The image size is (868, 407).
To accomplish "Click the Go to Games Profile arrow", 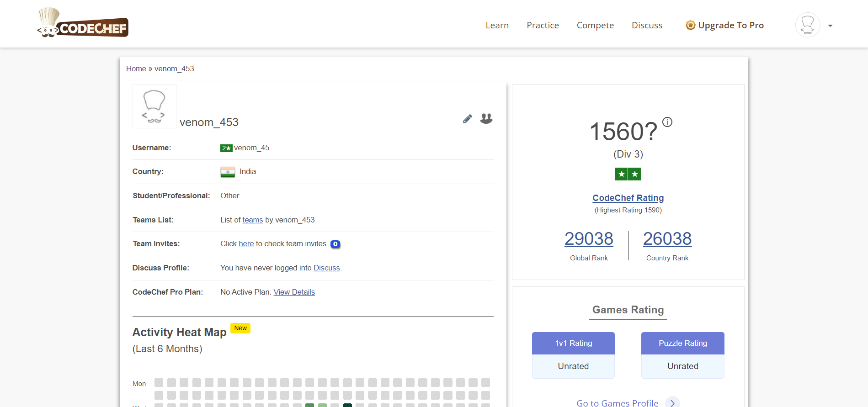I will tap(672, 403).
